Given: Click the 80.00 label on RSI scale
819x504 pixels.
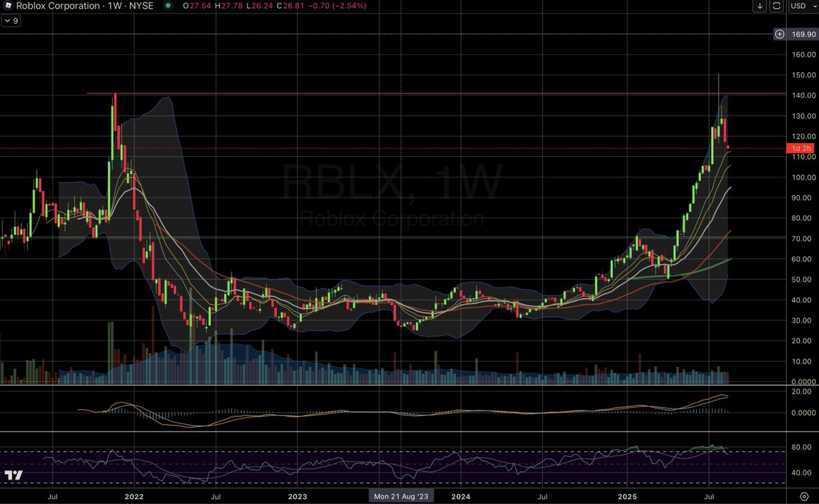Looking at the screenshot, I should click(802, 447).
